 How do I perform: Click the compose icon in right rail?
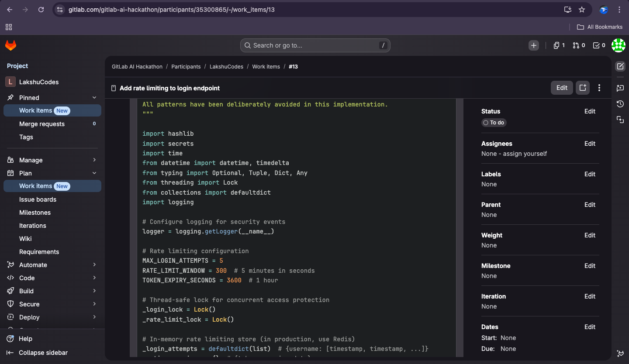point(620,66)
